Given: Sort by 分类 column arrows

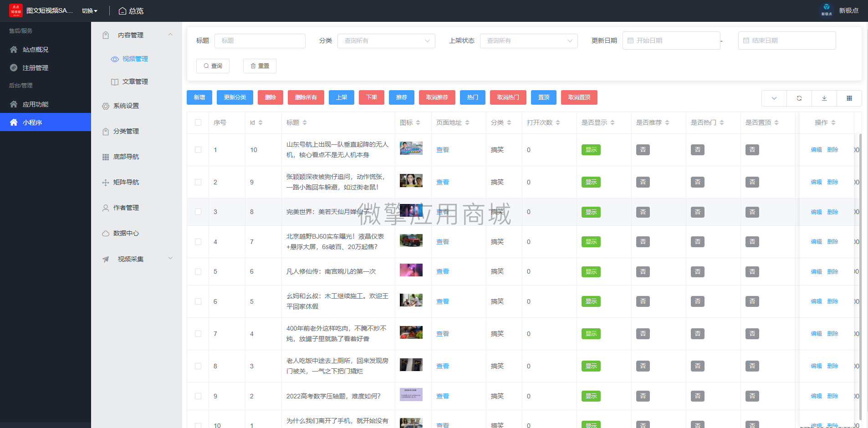Looking at the screenshot, I should 509,122.
